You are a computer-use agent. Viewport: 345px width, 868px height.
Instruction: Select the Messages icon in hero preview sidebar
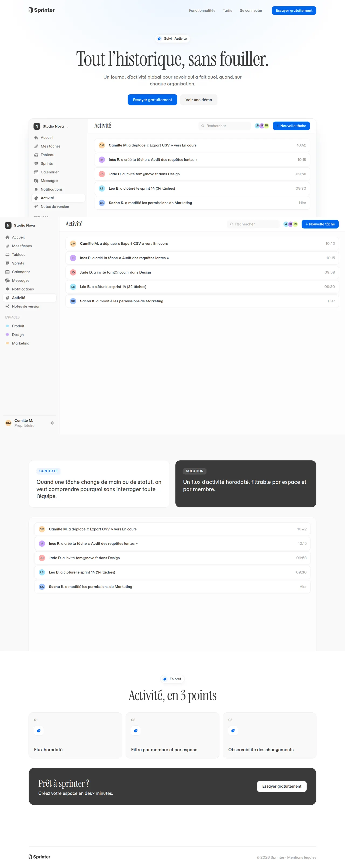[36, 181]
